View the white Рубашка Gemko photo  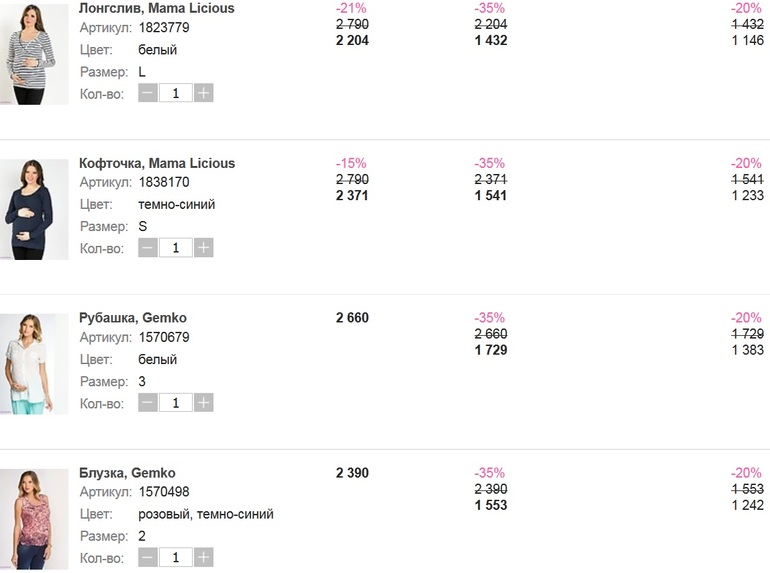click(x=33, y=364)
